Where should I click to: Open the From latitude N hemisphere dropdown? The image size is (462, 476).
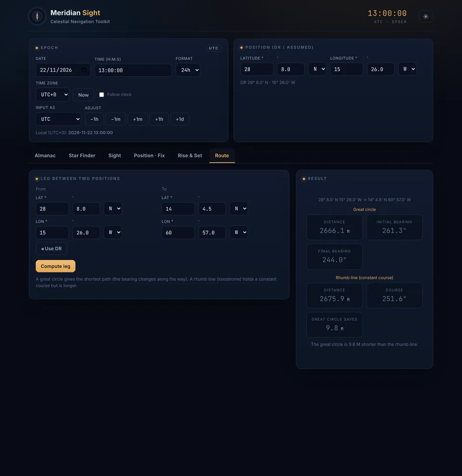[113, 209]
